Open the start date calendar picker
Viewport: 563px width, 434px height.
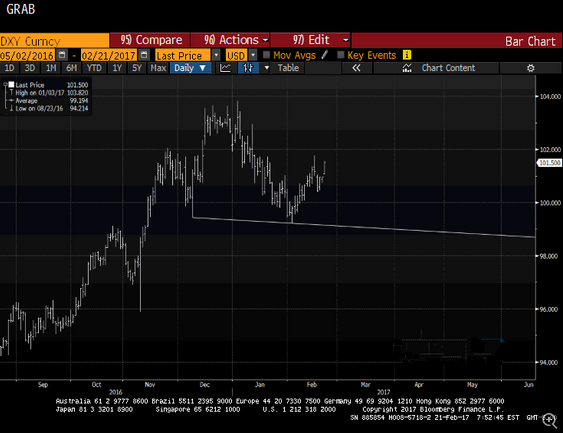click(x=62, y=55)
